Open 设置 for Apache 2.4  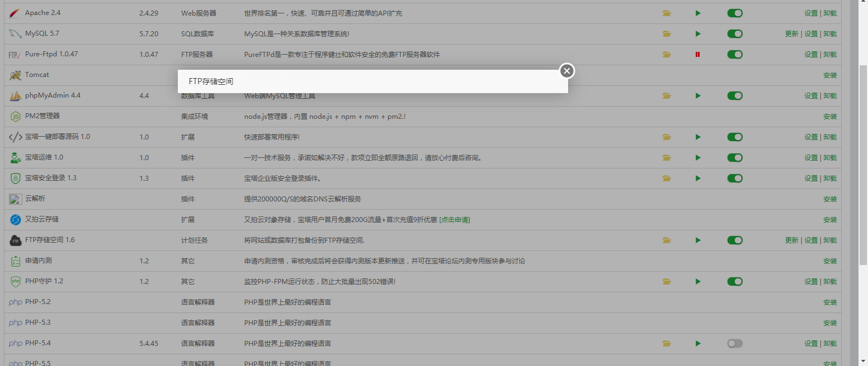pos(811,13)
